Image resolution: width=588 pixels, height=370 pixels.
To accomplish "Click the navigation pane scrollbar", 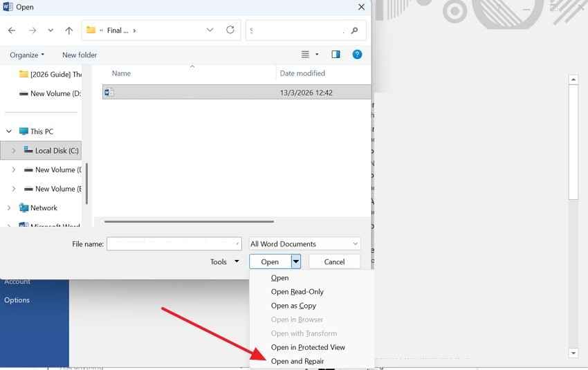I will [86, 183].
